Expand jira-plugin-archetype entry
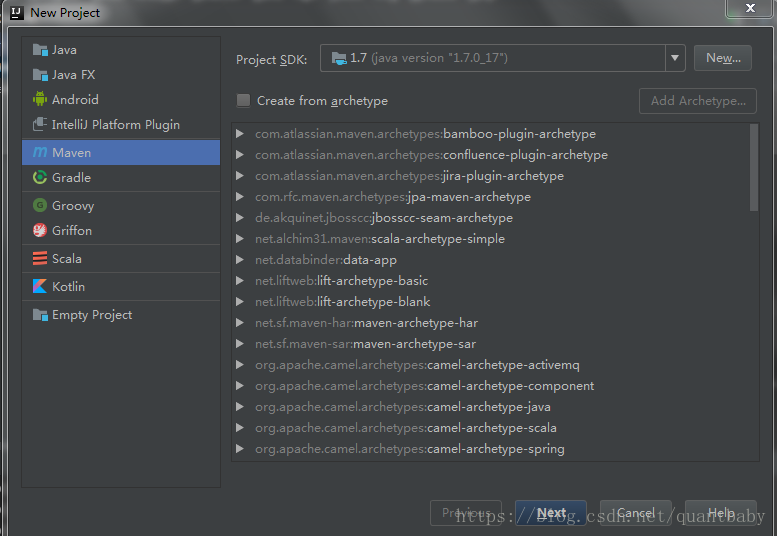Image resolution: width=777 pixels, height=536 pixels. click(x=240, y=175)
